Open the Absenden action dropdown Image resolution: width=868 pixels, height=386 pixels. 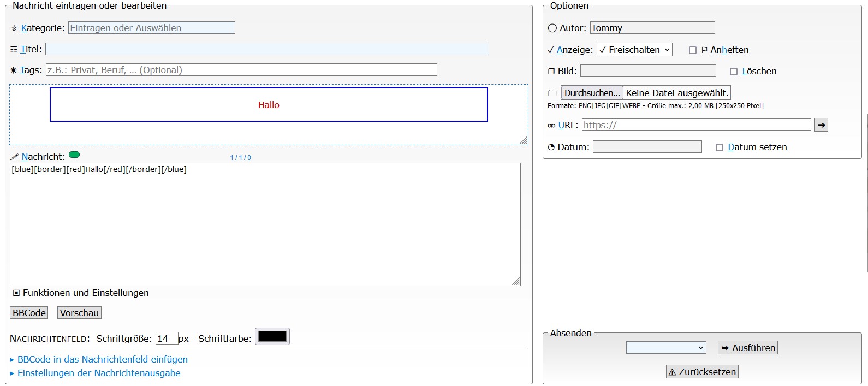point(665,348)
